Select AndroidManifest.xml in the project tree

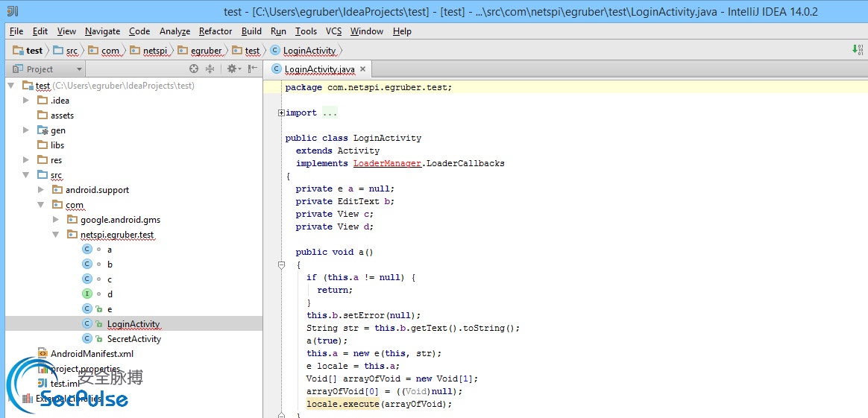(x=92, y=353)
